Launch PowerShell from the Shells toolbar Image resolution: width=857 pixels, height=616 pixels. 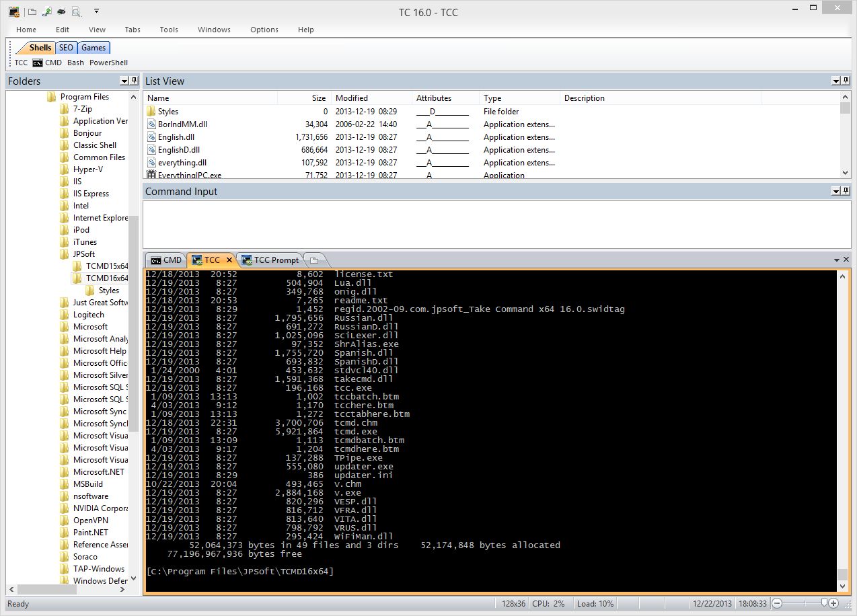108,63
